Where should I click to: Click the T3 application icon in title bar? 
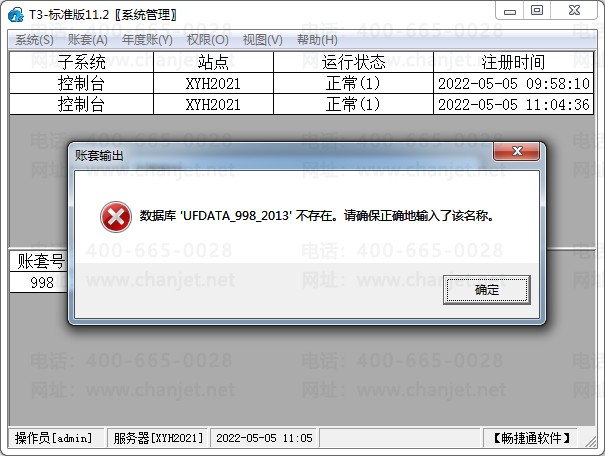[x=15, y=15]
